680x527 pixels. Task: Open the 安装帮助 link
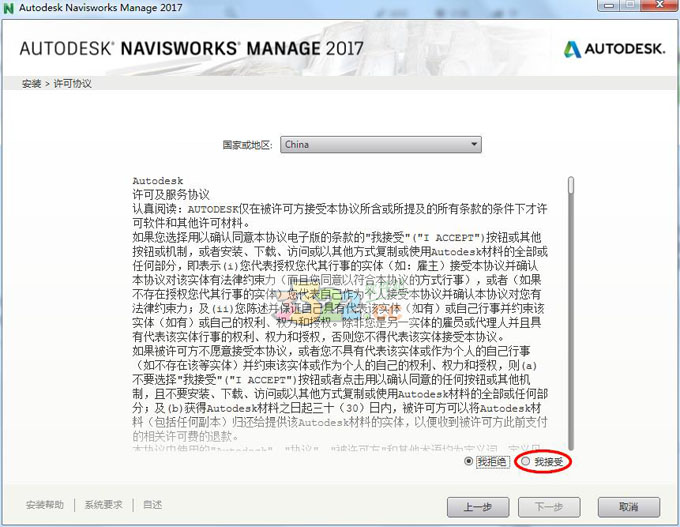point(45,505)
